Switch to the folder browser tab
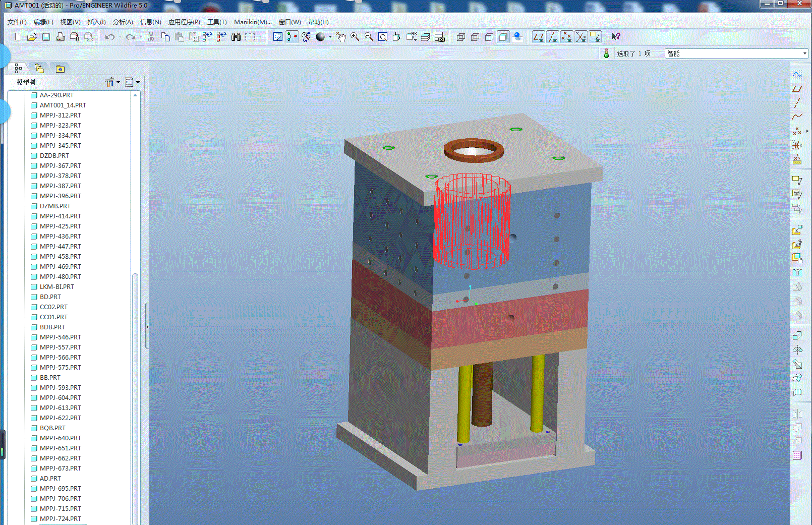The image size is (812, 525). coord(39,69)
